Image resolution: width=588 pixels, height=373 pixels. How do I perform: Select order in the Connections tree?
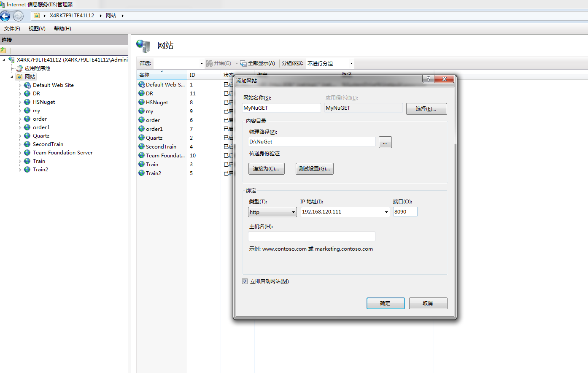pyautogui.click(x=40, y=119)
